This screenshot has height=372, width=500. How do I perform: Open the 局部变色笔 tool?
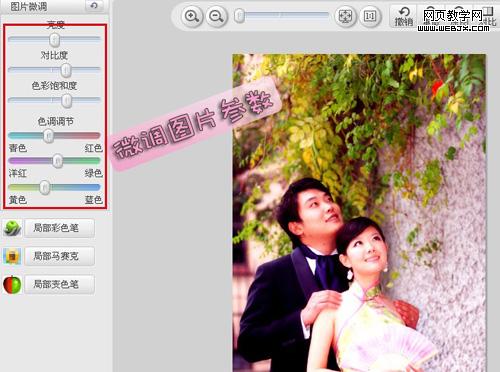[59, 284]
